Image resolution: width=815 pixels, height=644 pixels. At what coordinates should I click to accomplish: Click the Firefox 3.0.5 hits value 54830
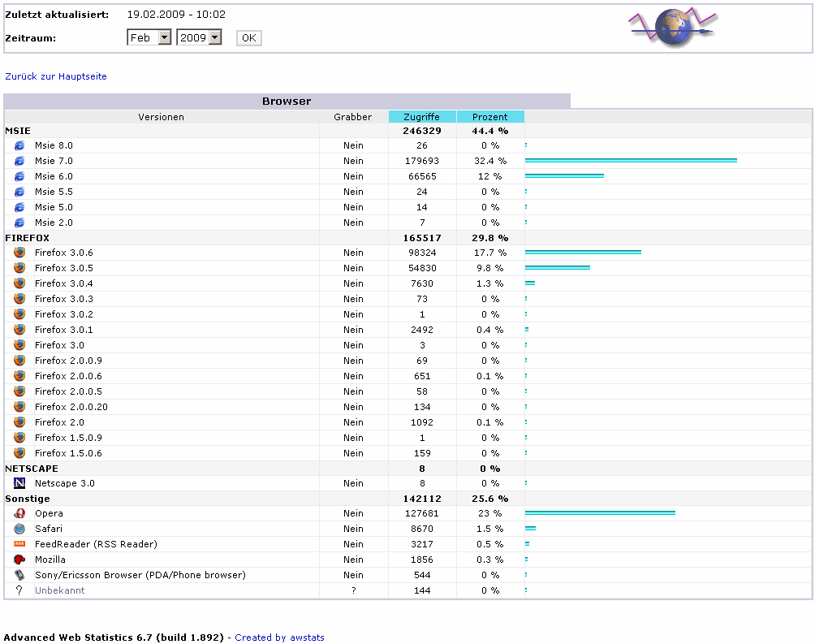(x=422, y=268)
